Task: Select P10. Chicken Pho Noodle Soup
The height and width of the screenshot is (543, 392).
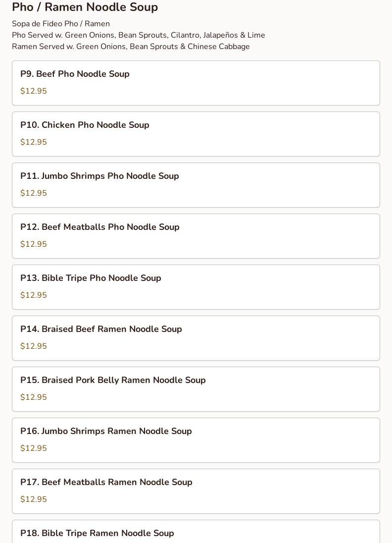Action: pos(196,134)
